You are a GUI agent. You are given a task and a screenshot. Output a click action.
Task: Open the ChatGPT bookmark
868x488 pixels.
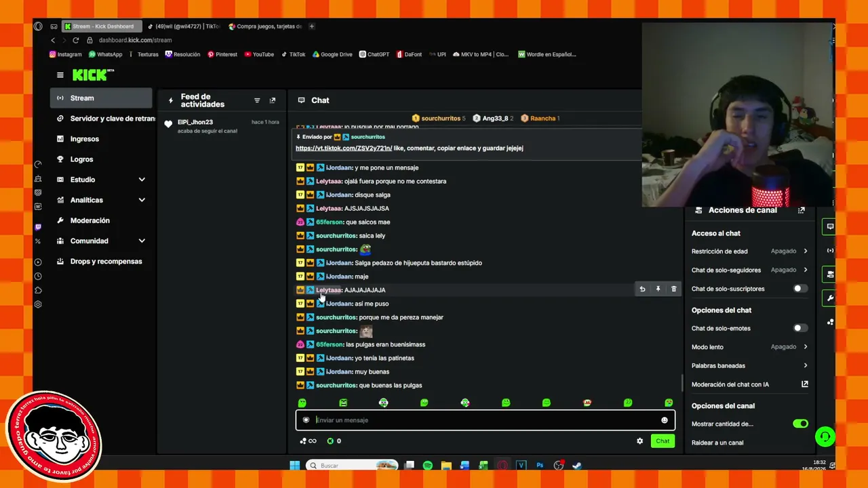pos(374,54)
